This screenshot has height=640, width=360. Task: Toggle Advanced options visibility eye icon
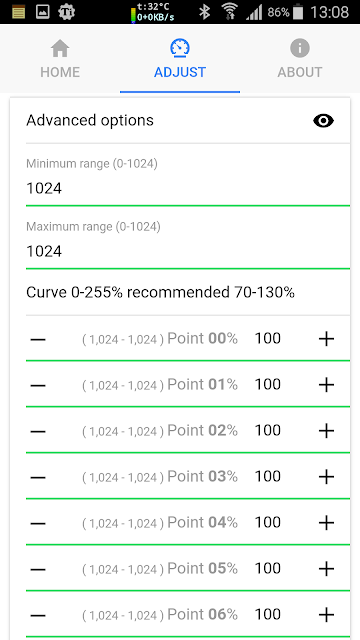323,121
